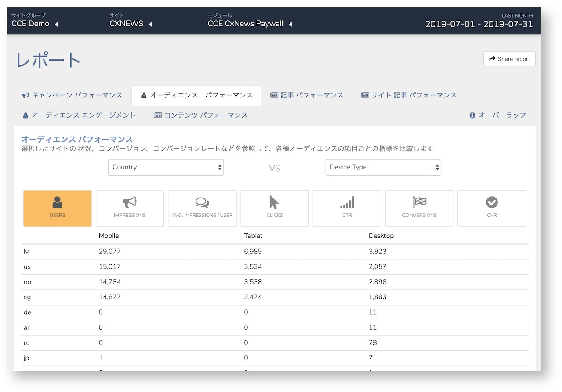The image size is (562, 392).
Task: Change the 2019-07-01 - 2019-07-31 date range
Action: point(479,24)
